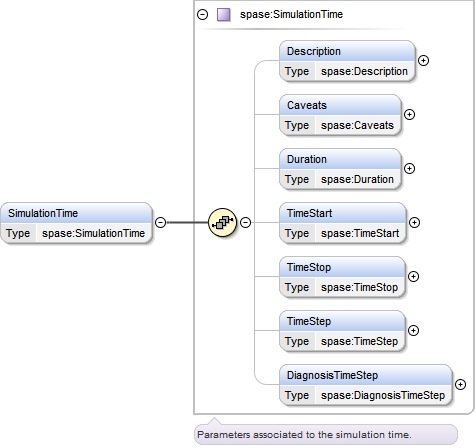Expand the Description element
The width and height of the screenshot is (476, 448).
(423, 60)
